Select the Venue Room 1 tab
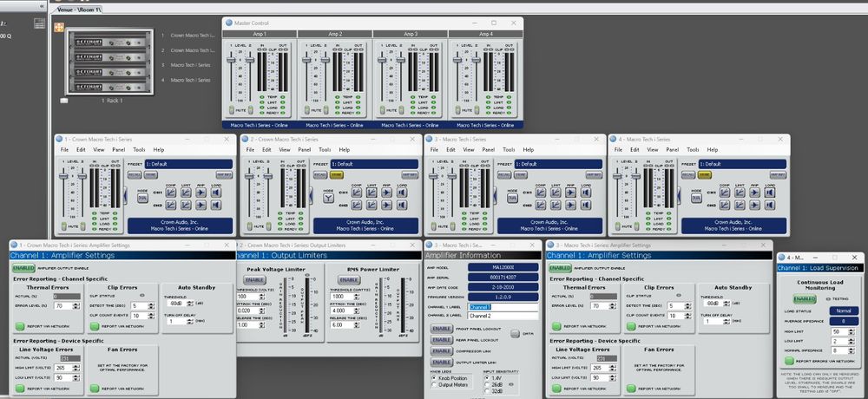868x399 pixels. pos(79,10)
